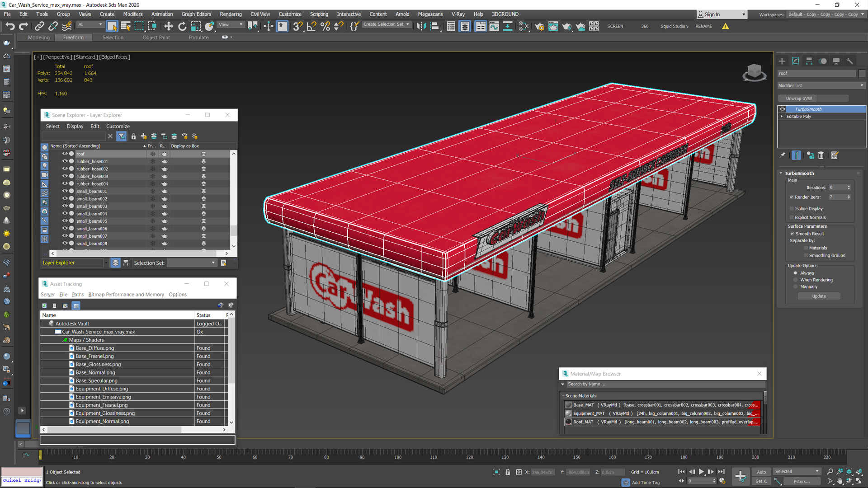This screenshot has height=488, width=868.
Task: Open the Rendered Frame Window icon
Action: coord(553,26)
